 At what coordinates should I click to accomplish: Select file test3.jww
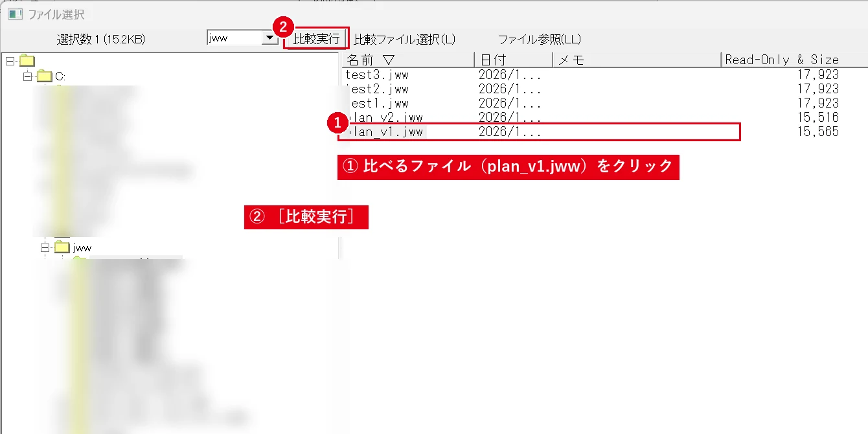(376, 74)
